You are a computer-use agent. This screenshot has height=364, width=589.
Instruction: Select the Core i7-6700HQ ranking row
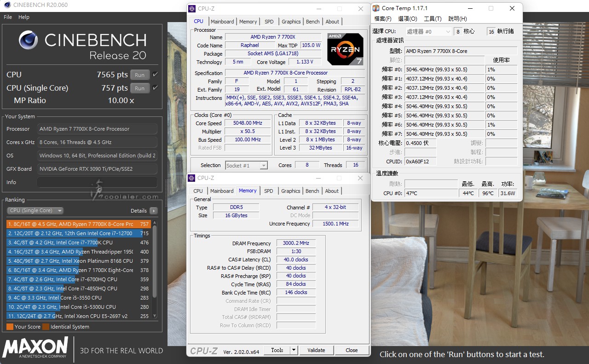tap(79, 279)
